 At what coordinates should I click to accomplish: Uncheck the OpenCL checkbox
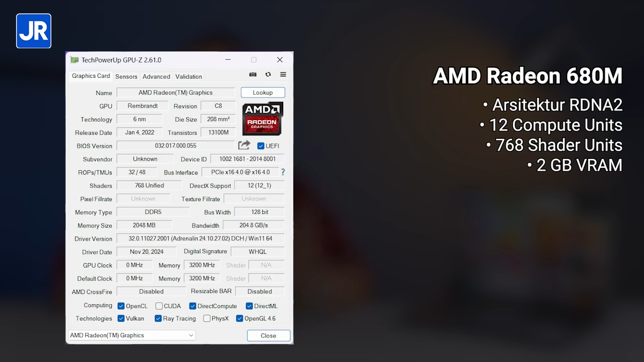tap(121, 306)
